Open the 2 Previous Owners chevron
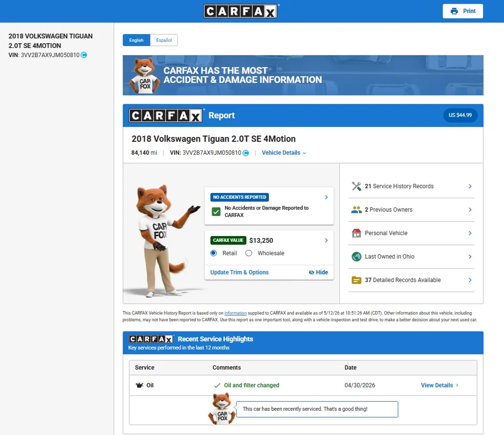The width and height of the screenshot is (504, 435). (x=470, y=210)
